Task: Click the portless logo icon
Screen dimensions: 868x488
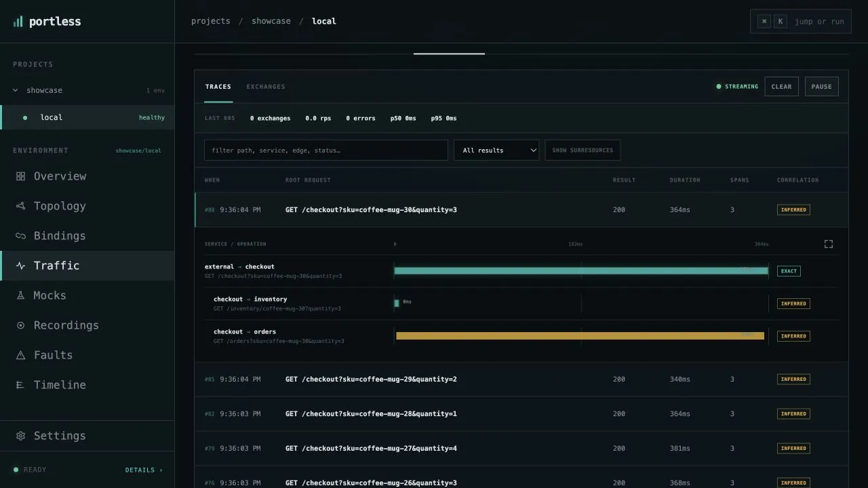Action: tap(18, 22)
